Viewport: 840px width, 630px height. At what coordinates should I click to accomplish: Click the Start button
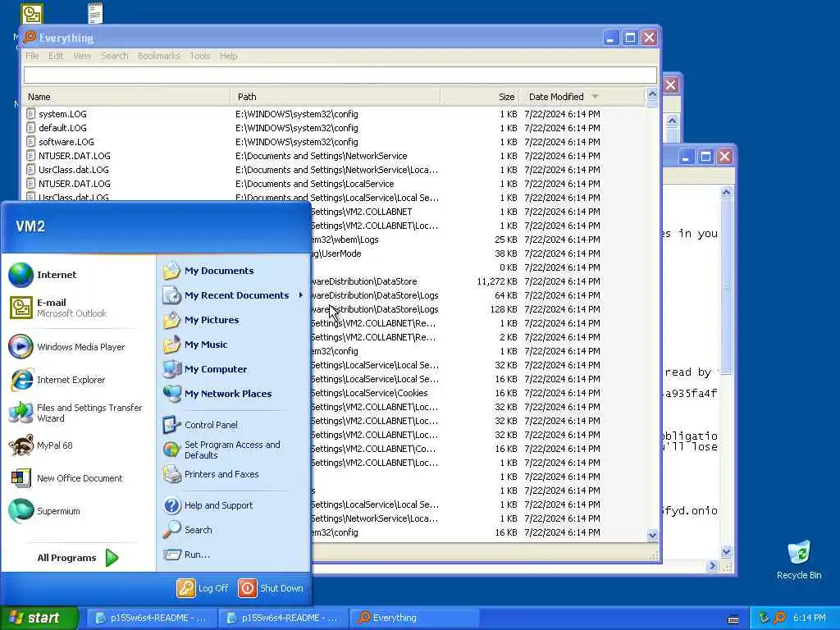[39, 618]
